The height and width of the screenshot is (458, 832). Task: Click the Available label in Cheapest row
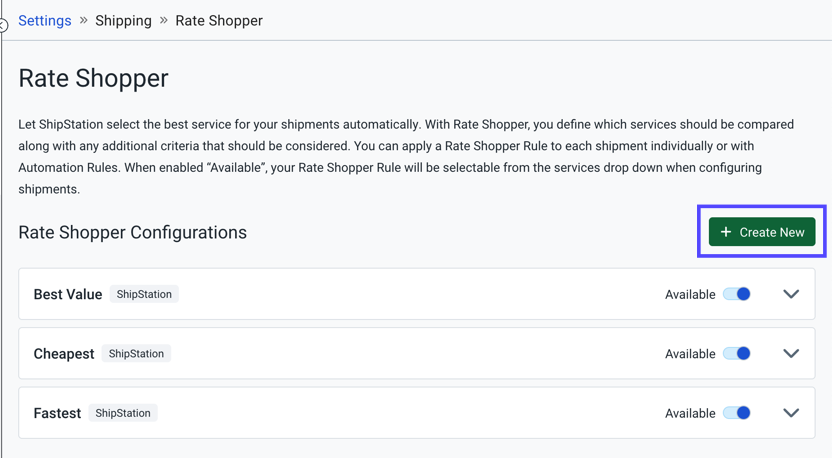pyautogui.click(x=690, y=354)
